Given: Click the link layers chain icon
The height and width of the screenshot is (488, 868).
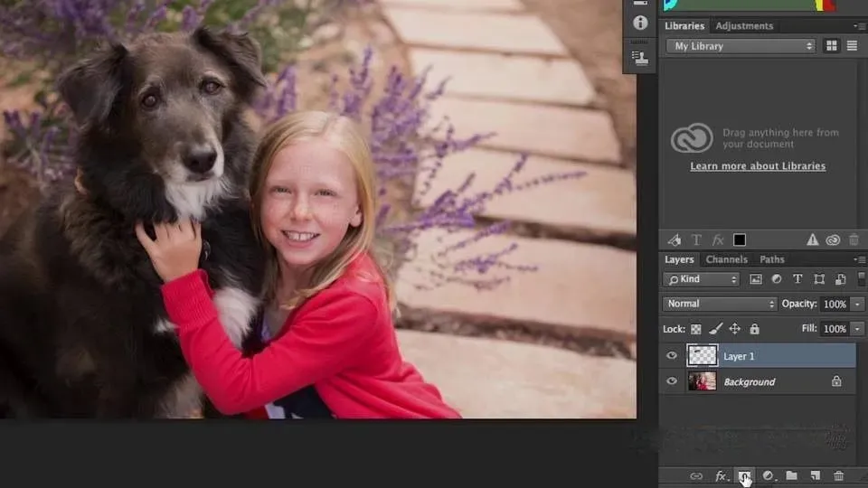Looking at the screenshot, I should point(696,476).
